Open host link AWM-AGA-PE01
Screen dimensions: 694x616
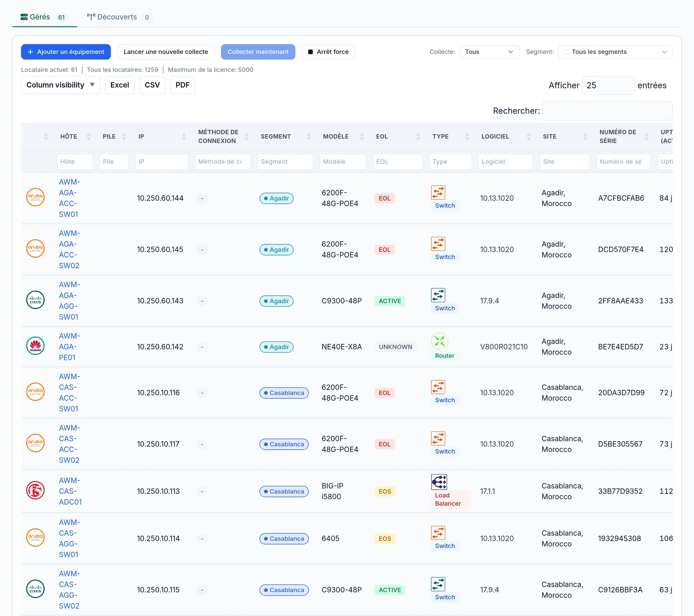tap(69, 347)
